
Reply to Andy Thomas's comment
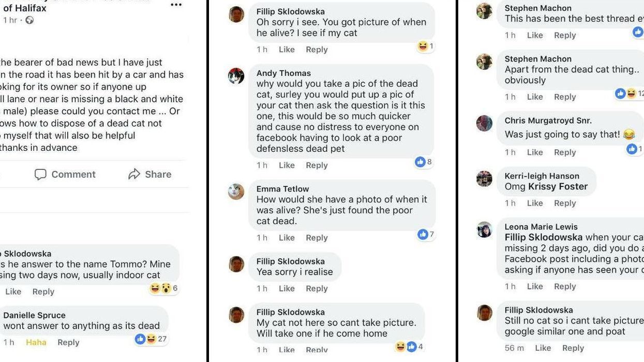tap(317, 165)
